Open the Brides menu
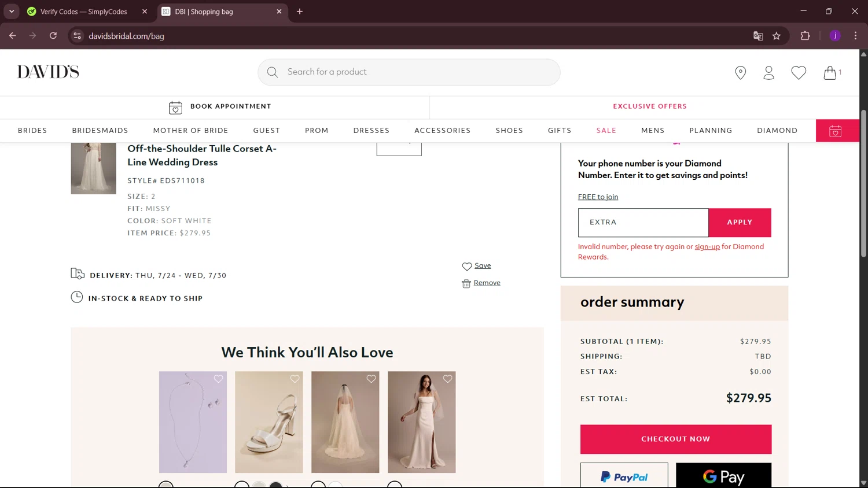Screen dimensions: 868x488 coord(32,131)
